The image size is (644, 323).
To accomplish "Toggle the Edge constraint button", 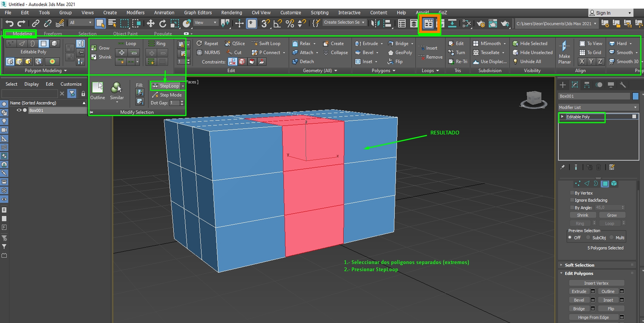I will click(242, 62).
